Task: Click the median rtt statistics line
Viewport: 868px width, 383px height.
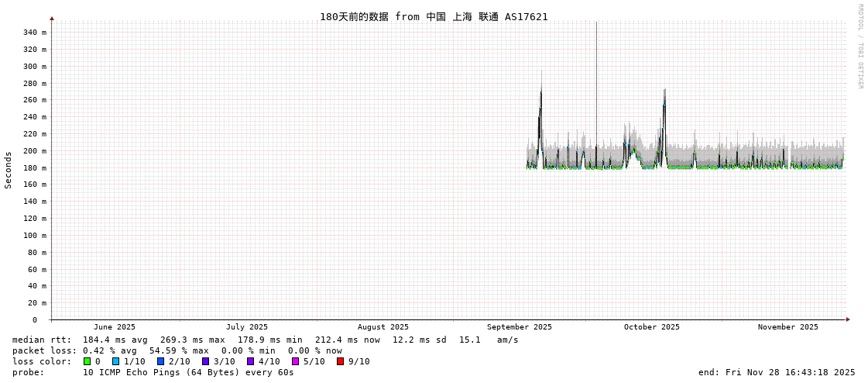Action: pyautogui.click(x=266, y=340)
